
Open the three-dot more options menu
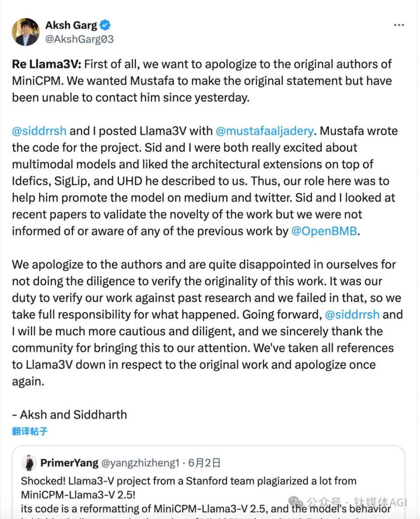pyautogui.click(x=399, y=25)
